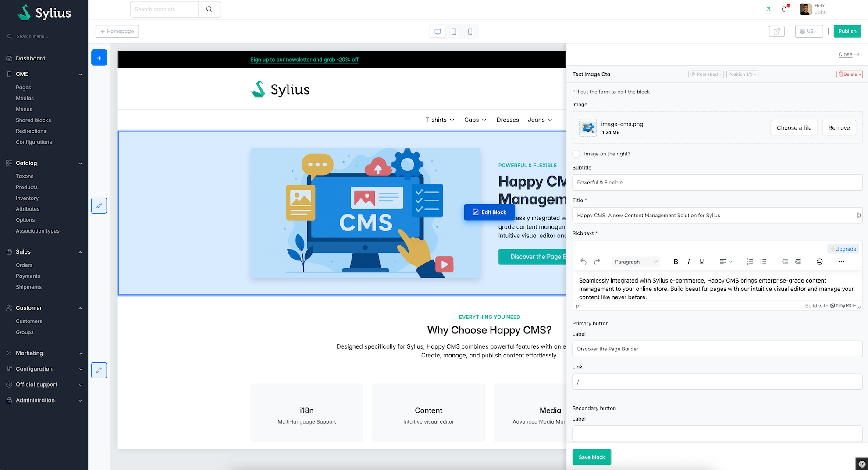
Task: Open the Position 1/9 dropdown
Action: click(x=742, y=74)
